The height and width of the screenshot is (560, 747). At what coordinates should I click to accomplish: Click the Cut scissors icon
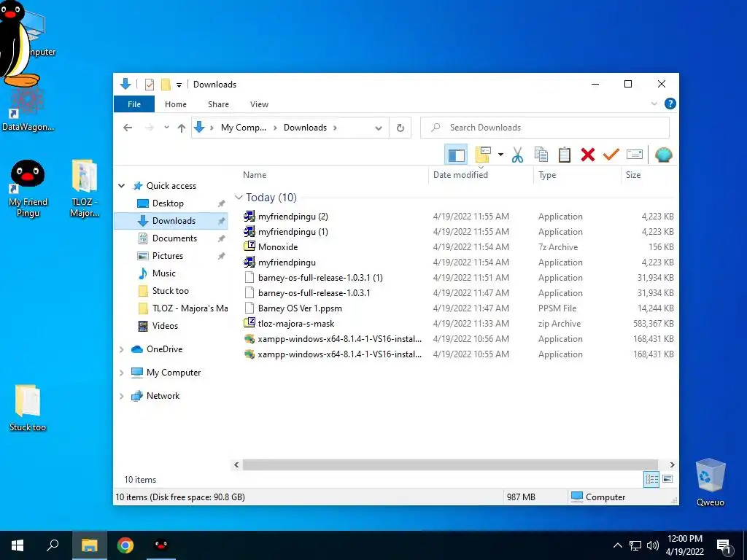[517, 155]
